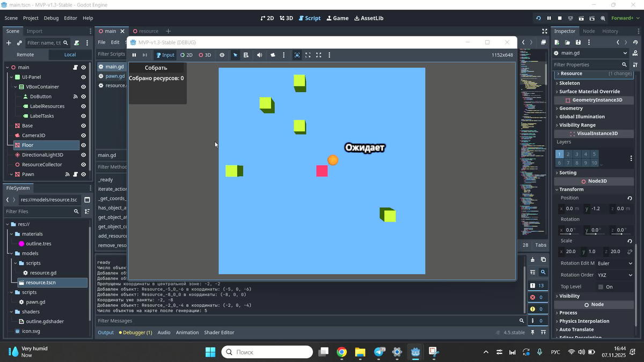The width and height of the screenshot is (644, 362).
Task: Expand the Pawn node in scene tree
Action: pos(8,174)
